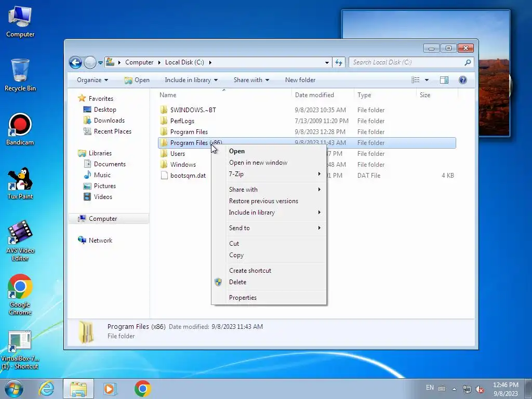
Task: Open the Recycle Bin desktop icon
Action: pos(20,75)
